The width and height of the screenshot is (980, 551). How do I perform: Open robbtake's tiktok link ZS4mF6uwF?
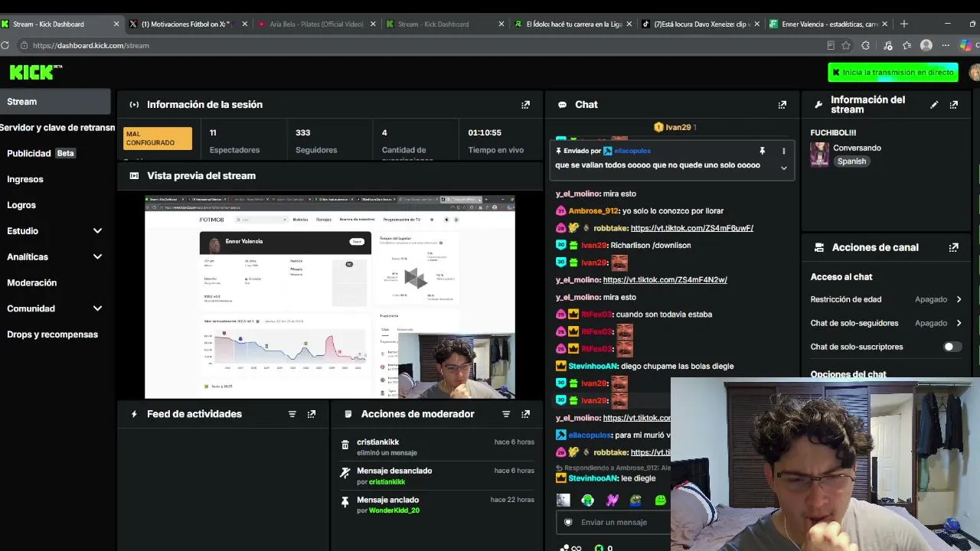[x=692, y=228]
